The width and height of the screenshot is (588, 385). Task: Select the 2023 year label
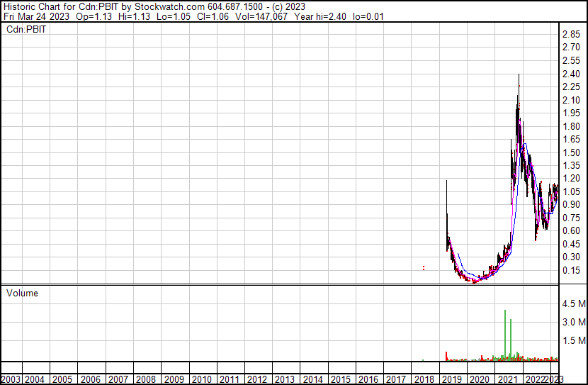point(557,379)
